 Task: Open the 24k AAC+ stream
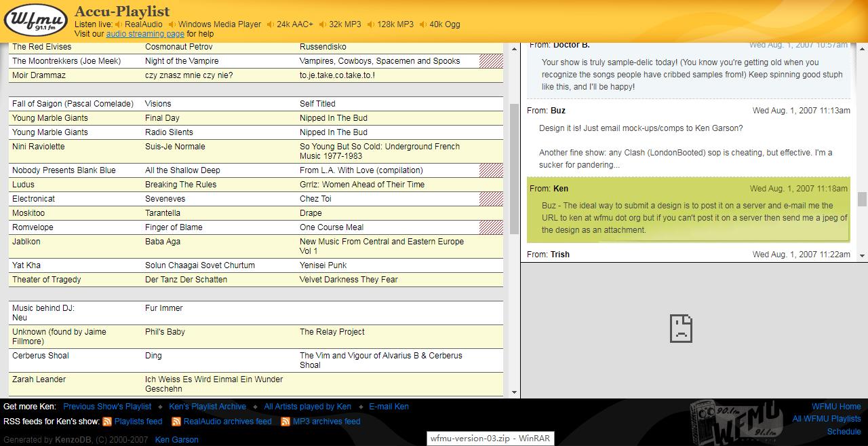(x=295, y=24)
